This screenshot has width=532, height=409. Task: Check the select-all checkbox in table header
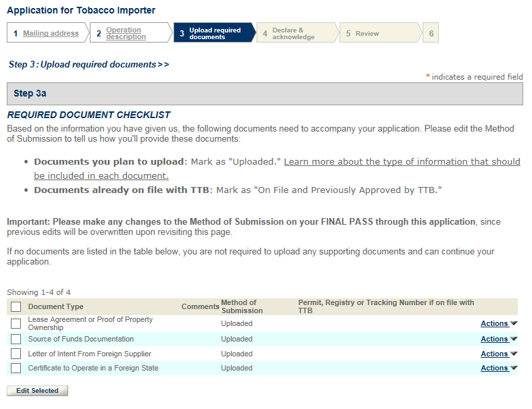(16, 307)
